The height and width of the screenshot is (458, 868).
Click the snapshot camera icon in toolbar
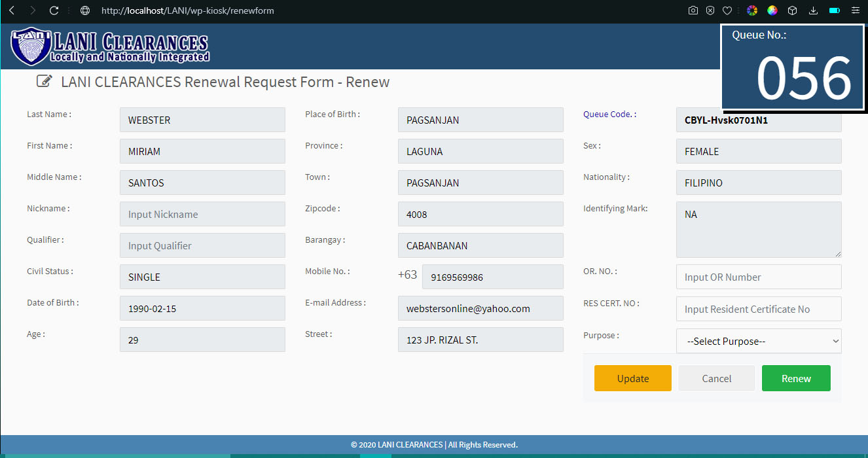pos(693,10)
